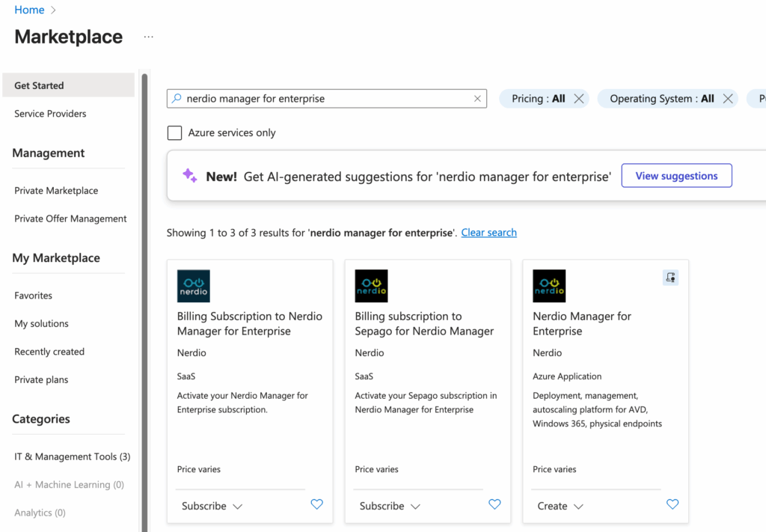Select Favorites under My Marketplace

34,296
